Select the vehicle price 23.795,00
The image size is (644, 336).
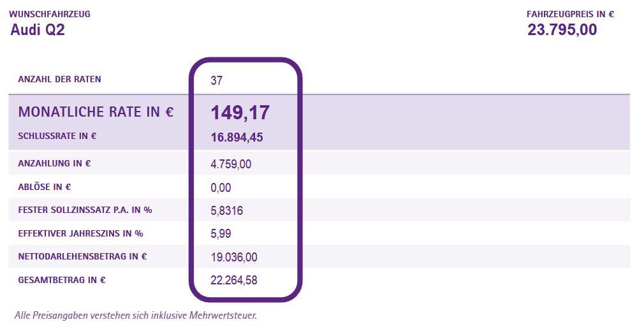pyautogui.click(x=562, y=30)
